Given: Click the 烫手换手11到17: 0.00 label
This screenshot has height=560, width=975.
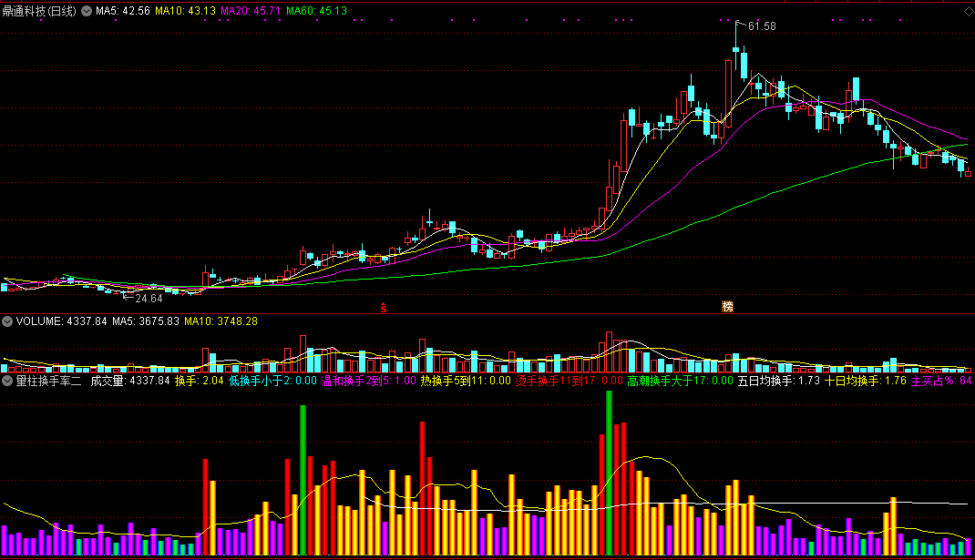Looking at the screenshot, I should [569, 381].
